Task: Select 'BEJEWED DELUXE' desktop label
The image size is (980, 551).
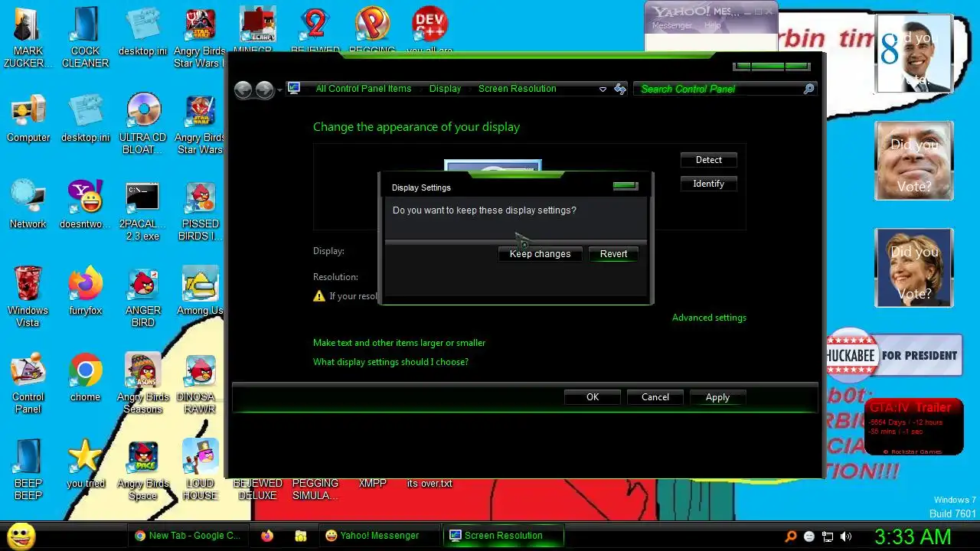Action: pyautogui.click(x=257, y=489)
